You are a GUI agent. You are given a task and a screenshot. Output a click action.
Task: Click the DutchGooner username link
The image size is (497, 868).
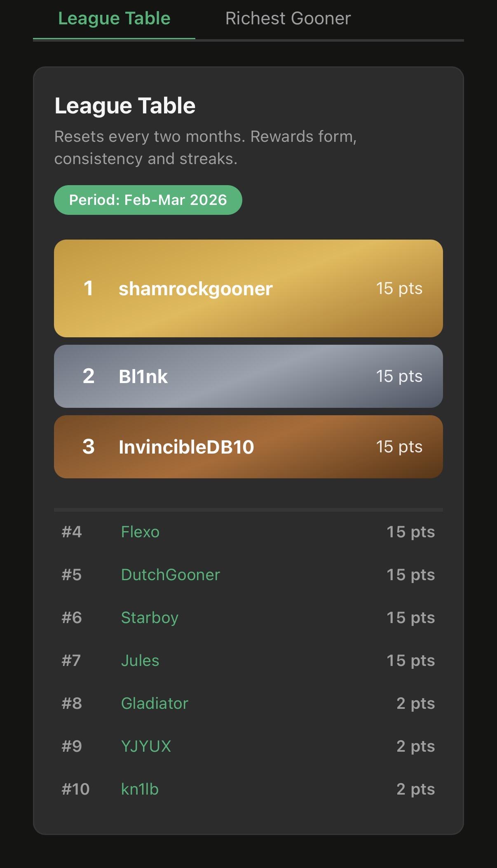170,575
